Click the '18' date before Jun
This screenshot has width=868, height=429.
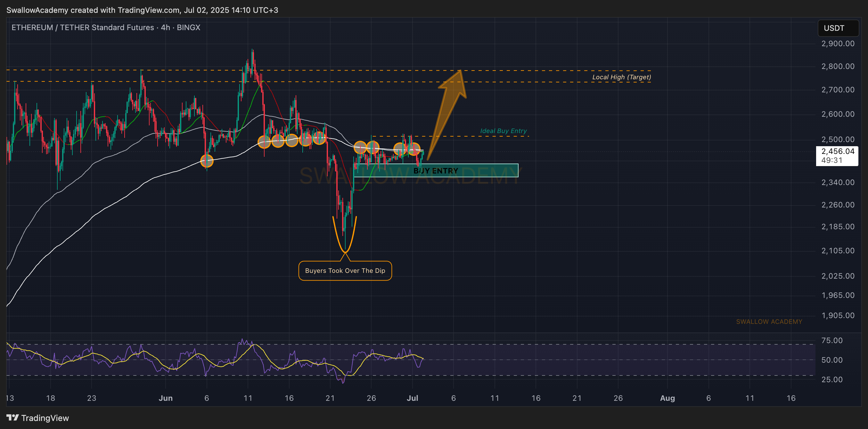(51, 398)
